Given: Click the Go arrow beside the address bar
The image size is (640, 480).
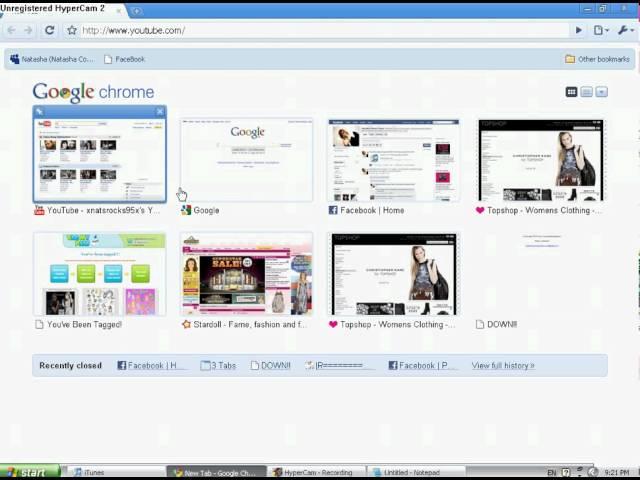Looking at the screenshot, I should tap(578, 30).
